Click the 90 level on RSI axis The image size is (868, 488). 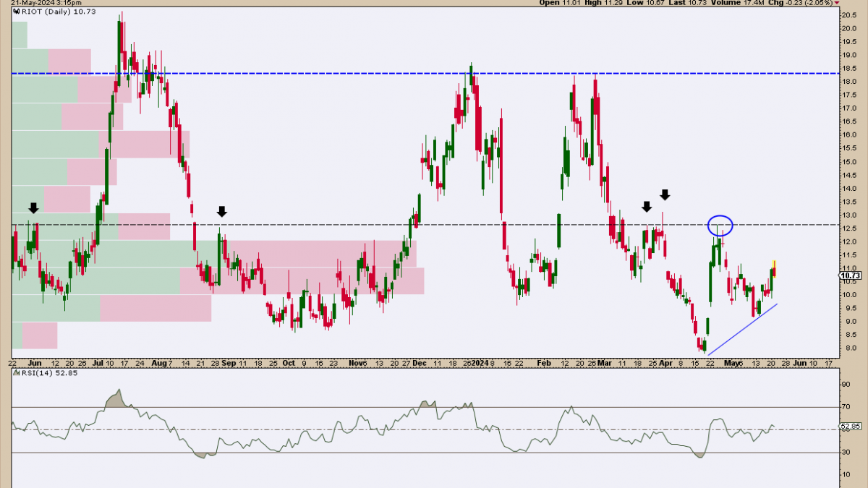pyautogui.click(x=846, y=384)
